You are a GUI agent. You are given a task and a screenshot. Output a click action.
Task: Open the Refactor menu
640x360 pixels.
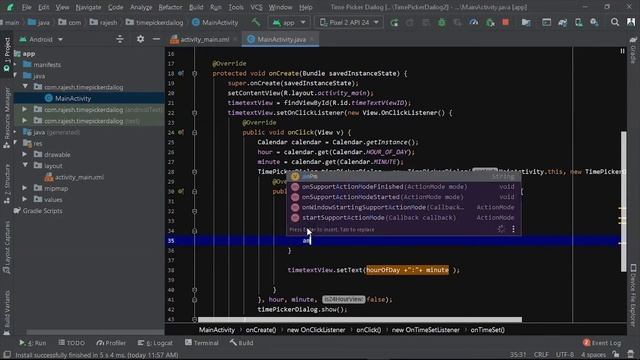point(170,7)
